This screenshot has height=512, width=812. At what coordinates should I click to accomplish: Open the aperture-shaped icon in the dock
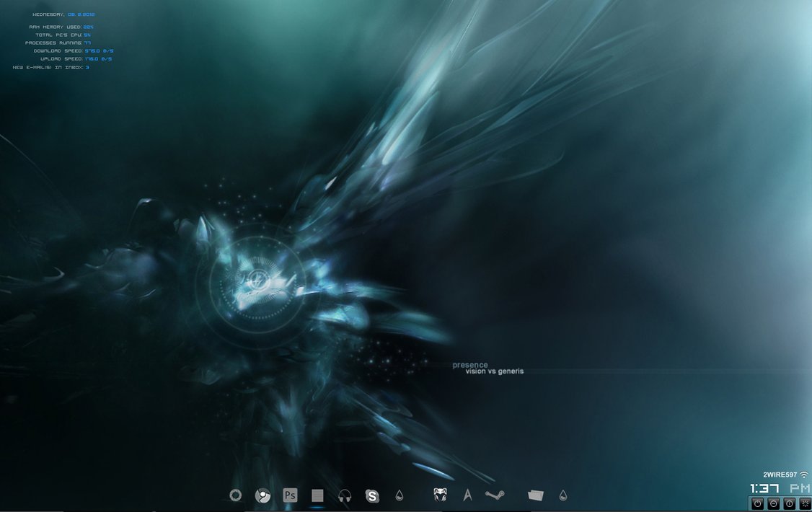tap(235, 495)
